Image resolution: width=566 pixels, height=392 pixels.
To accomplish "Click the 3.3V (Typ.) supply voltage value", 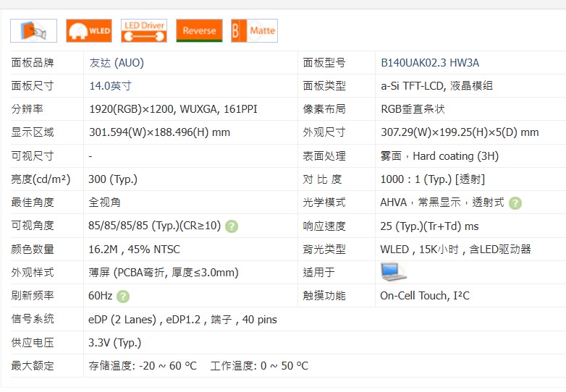I will pyautogui.click(x=114, y=343).
